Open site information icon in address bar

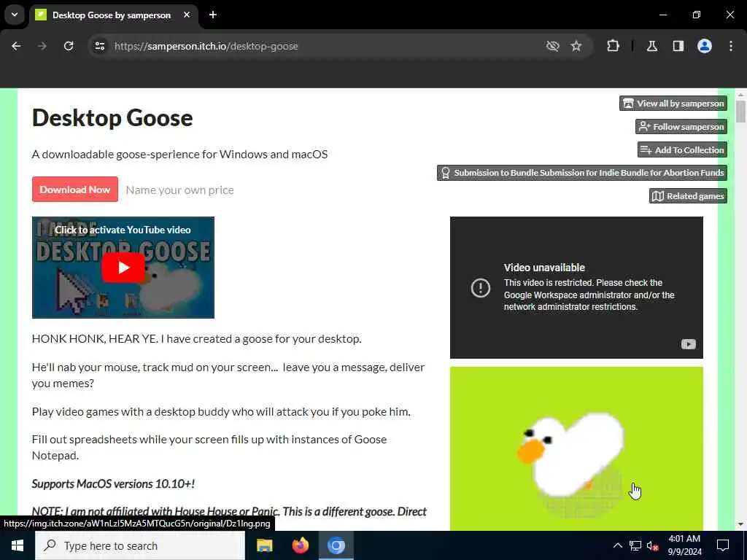[x=99, y=46]
